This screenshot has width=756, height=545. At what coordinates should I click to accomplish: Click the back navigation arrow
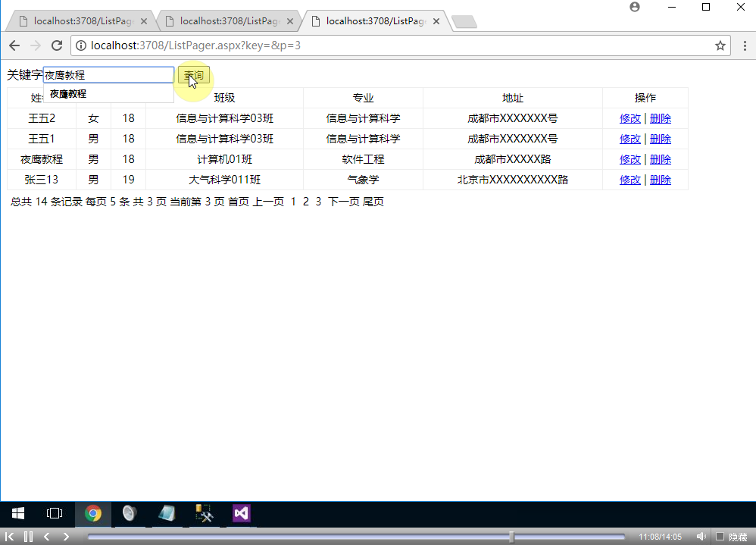point(14,45)
